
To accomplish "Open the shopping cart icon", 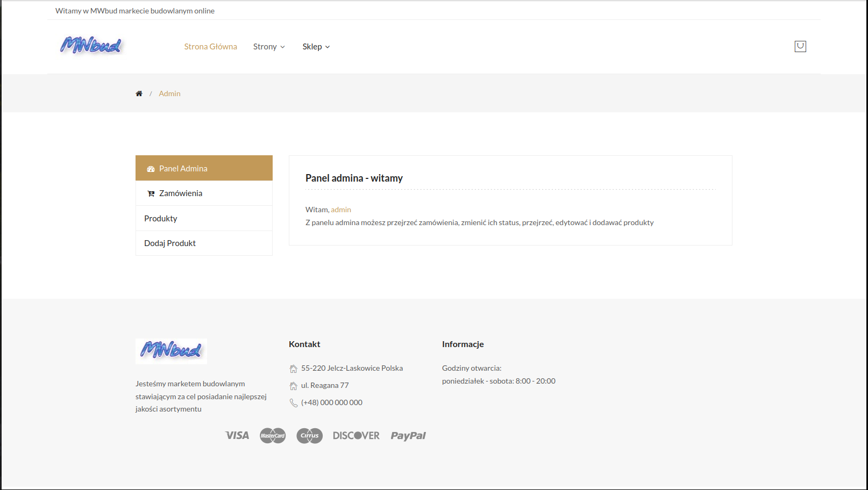I will (800, 46).
